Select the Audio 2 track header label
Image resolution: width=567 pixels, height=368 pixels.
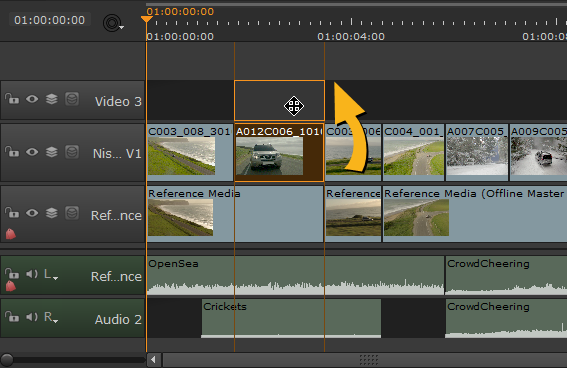118,320
